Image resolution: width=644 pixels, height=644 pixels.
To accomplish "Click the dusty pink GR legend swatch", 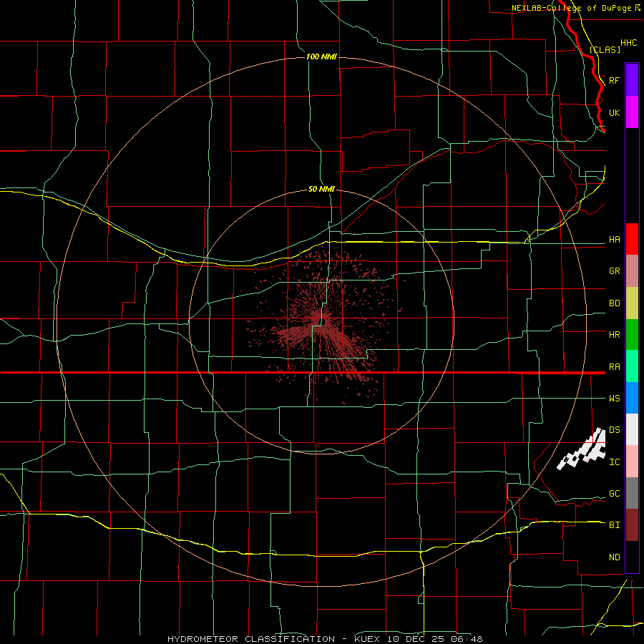I will click(632, 271).
